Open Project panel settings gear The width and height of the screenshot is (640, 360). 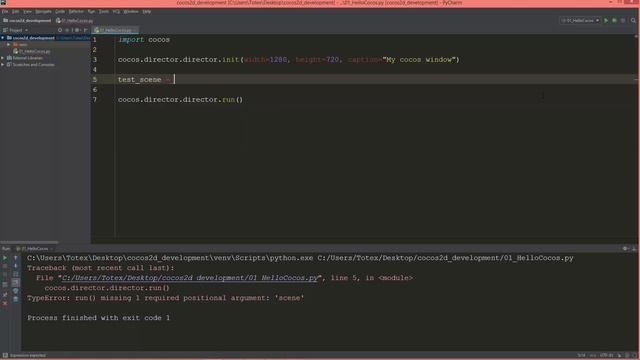pos(77,30)
